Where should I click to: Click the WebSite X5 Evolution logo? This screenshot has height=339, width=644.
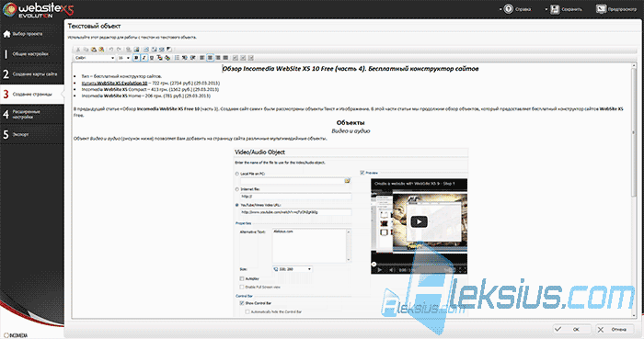point(38,10)
